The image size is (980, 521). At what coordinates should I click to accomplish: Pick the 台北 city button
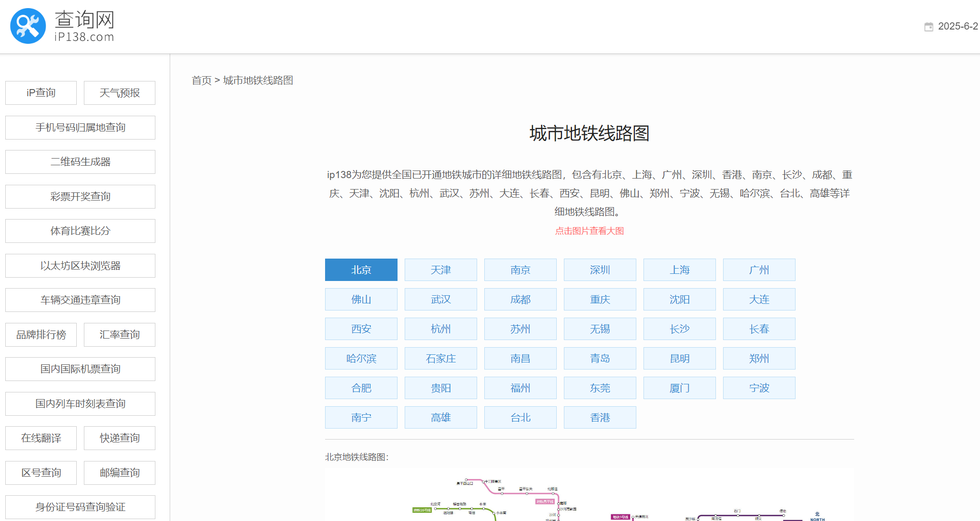[x=520, y=418]
